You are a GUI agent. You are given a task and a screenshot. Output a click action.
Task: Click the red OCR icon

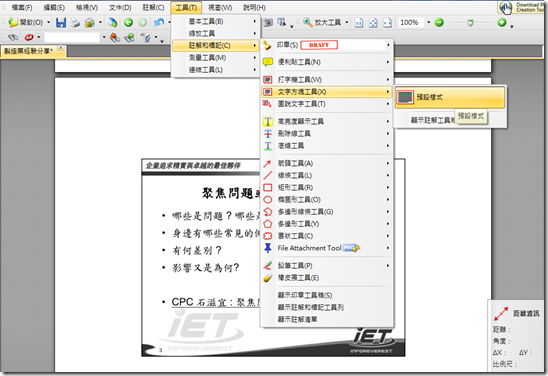[29, 37]
